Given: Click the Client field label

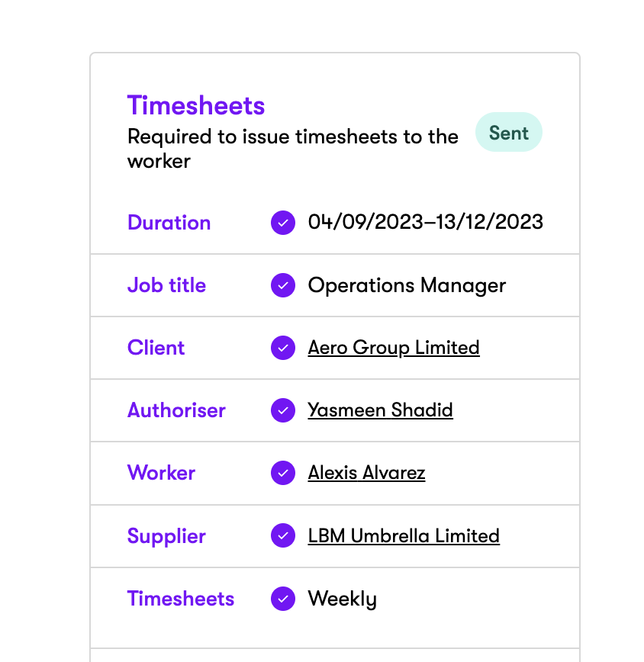Looking at the screenshot, I should click(x=156, y=348).
